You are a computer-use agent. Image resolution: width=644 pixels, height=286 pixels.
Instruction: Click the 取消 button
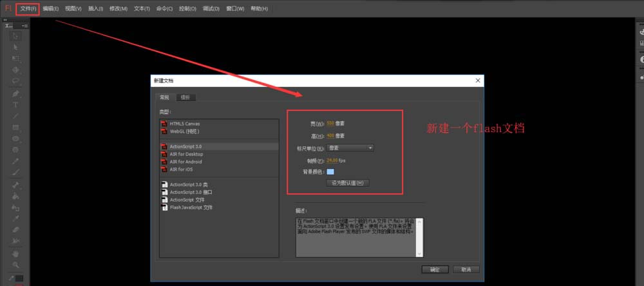pyautogui.click(x=466, y=269)
